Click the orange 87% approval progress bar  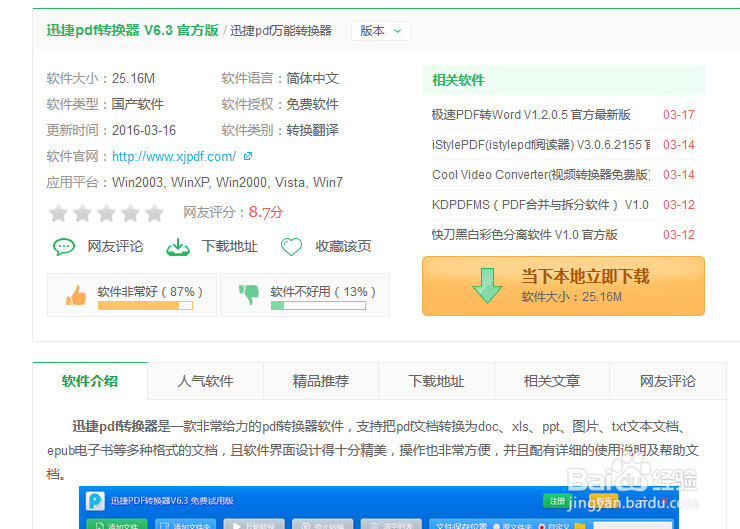pyautogui.click(x=145, y=305)
